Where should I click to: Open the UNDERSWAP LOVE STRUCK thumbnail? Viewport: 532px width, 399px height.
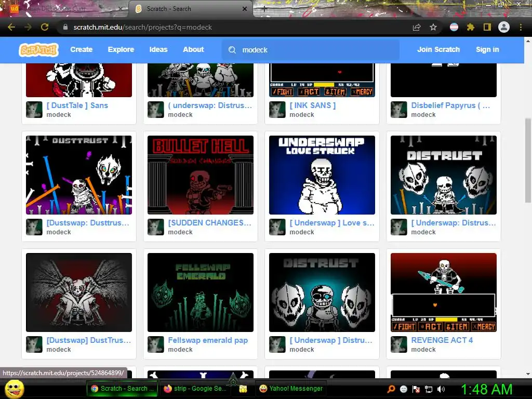point(322,175)
